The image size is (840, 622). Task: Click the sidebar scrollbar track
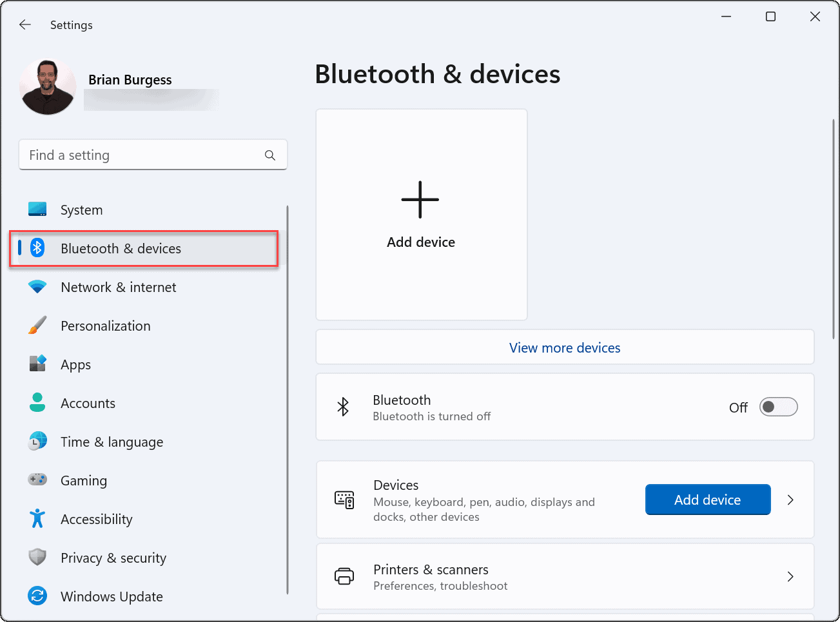pyautogui.click(x=286, y=400)
